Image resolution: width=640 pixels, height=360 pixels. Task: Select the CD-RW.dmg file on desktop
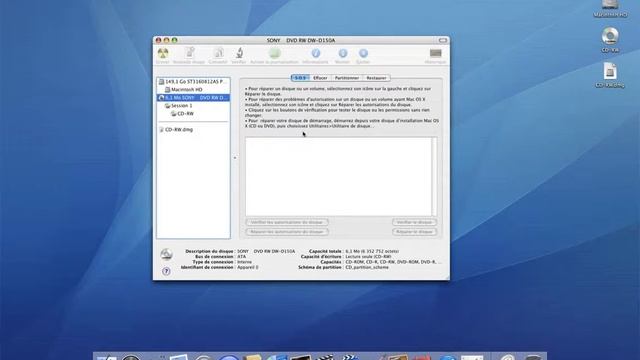(x=610, y=75)
